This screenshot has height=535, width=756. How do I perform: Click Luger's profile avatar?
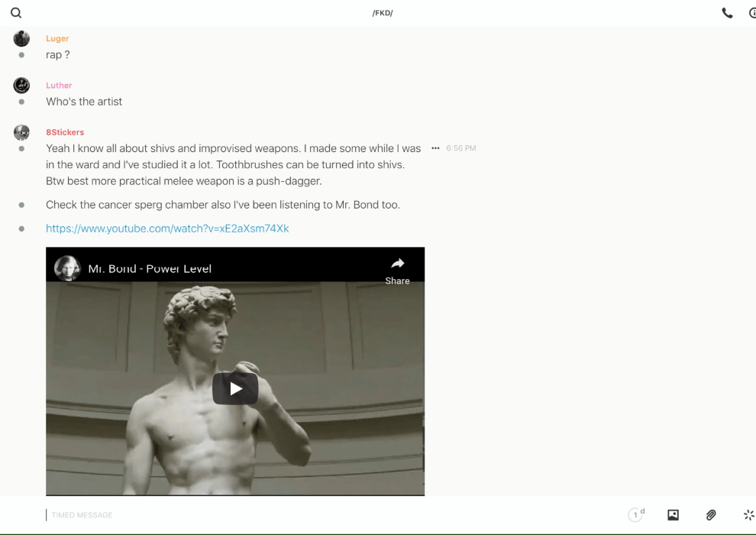(21, 39)
